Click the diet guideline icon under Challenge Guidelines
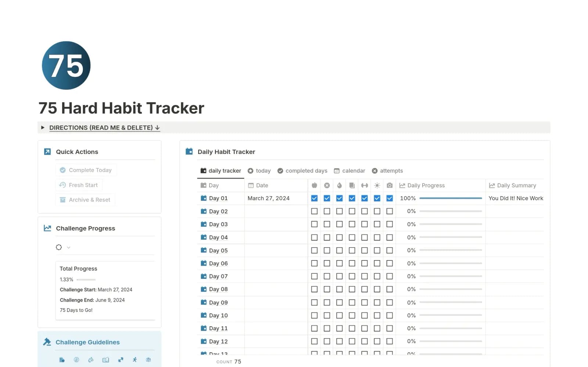Image resolution: width=588 pixels, height=367 pixels. coord(62,360)
